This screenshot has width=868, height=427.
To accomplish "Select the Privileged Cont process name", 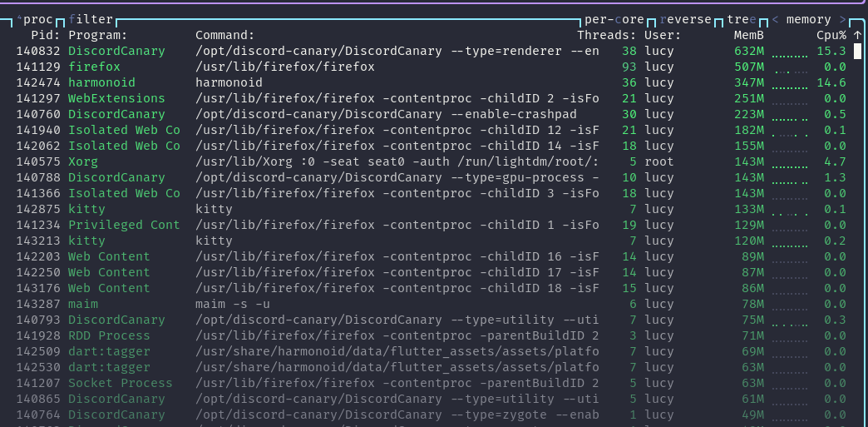I will click(124, 225).
